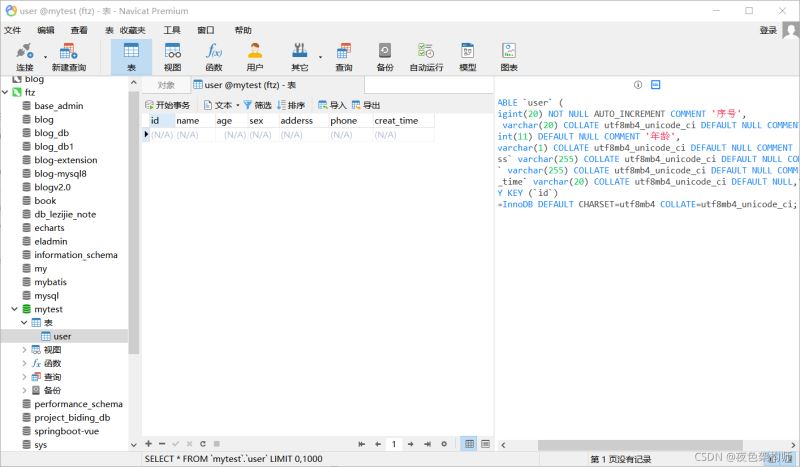Click the 排序 (Sort) button
800x467 pixels.
291,105
